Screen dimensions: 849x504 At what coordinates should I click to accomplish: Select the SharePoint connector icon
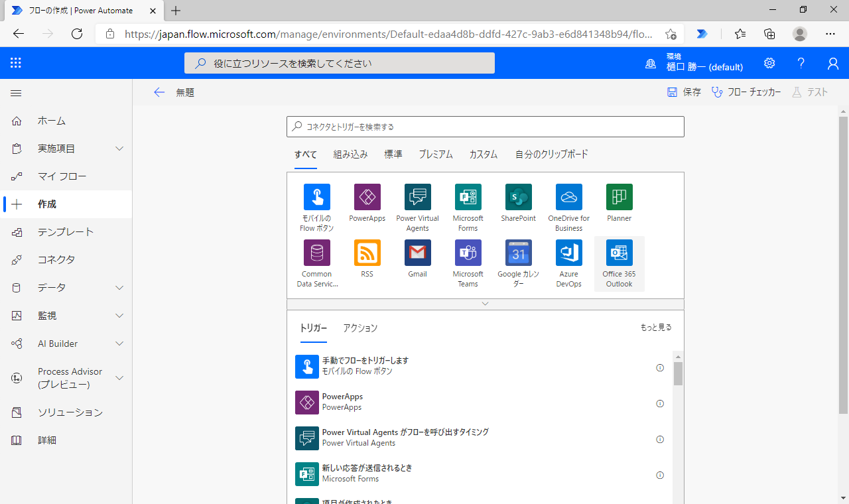point(518,197)
